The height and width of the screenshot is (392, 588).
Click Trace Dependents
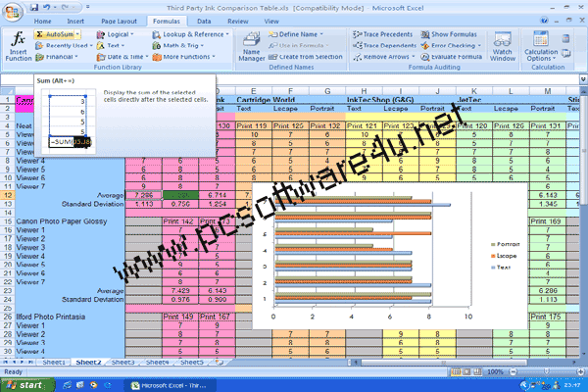point(384,46)
